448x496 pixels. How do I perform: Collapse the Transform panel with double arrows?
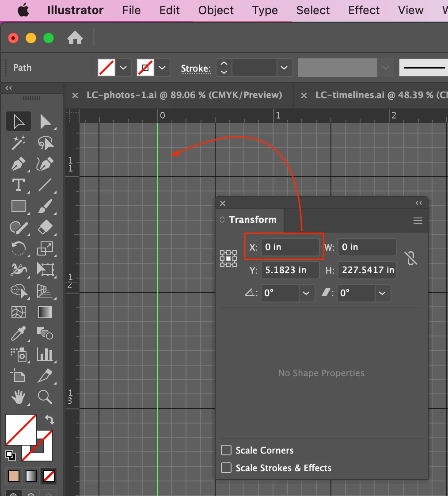[418, 203]
